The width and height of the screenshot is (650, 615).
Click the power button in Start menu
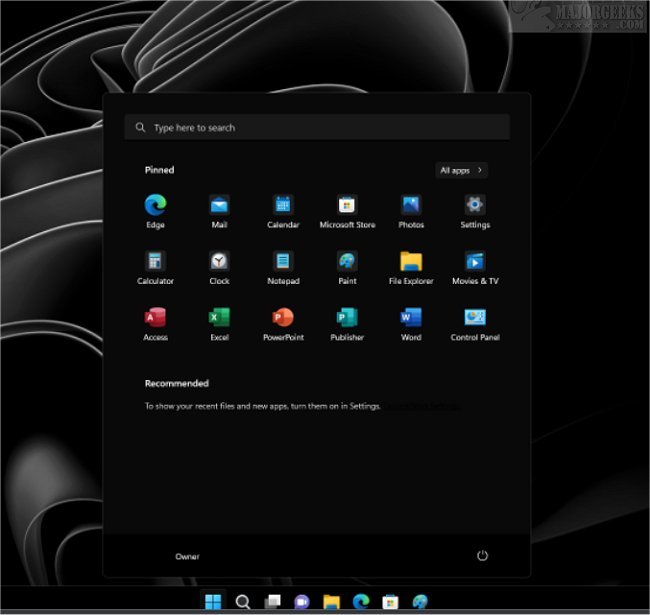coord(482,556)
